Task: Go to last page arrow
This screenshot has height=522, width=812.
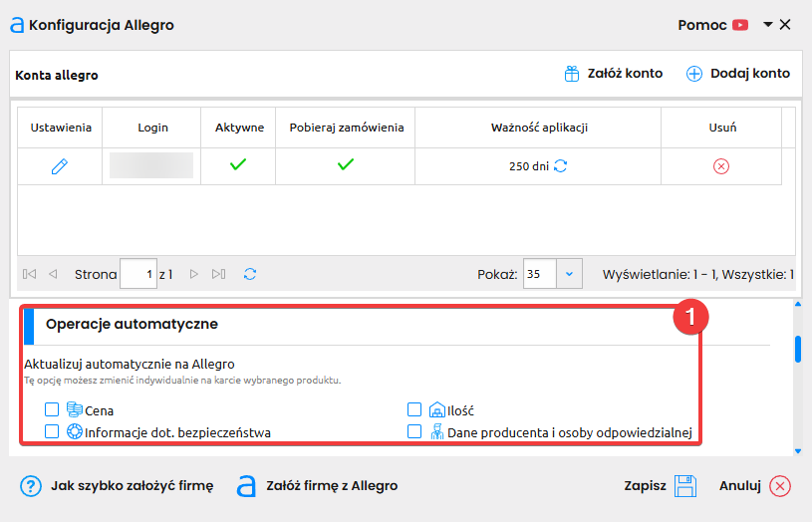Action: coord(218,274)
